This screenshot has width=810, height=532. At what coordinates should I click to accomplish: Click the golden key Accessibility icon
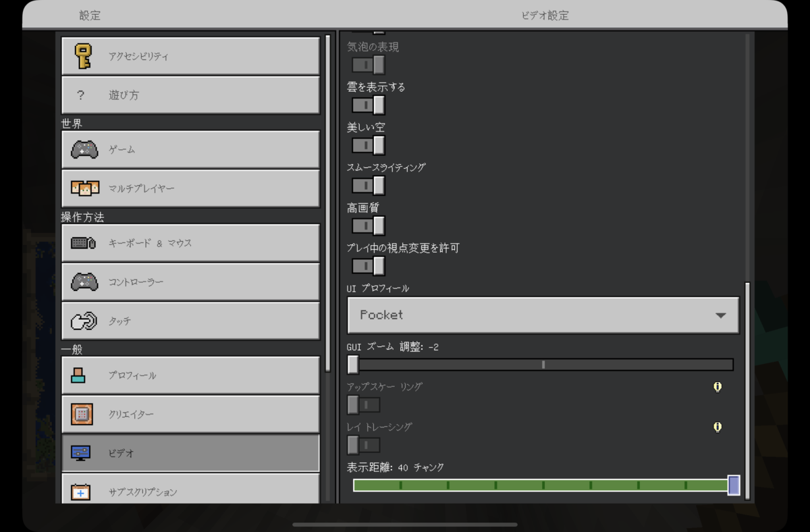pos(84,56)
